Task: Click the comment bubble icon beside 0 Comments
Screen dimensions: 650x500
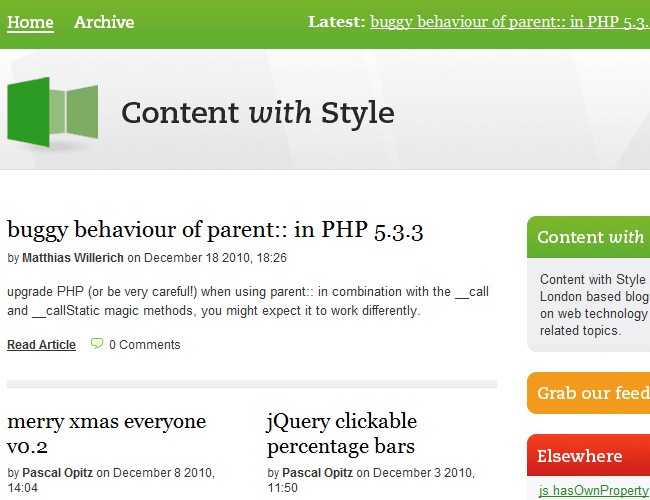Action: pos(97,344)
